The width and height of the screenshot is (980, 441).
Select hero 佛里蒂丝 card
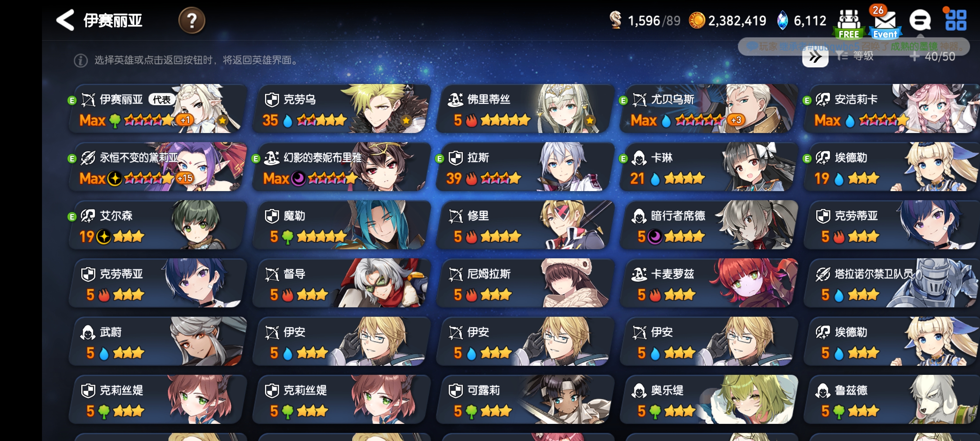click(525, 109)
